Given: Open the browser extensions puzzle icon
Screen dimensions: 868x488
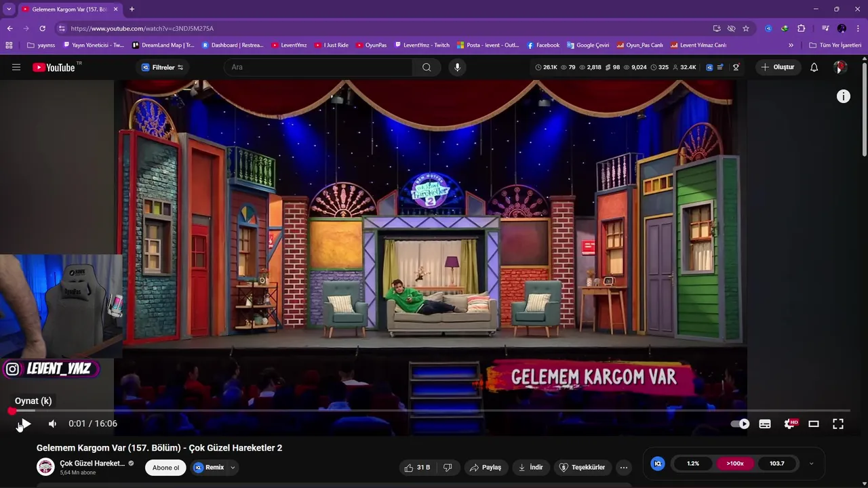Looking at the screenshot, I should 801,28.
